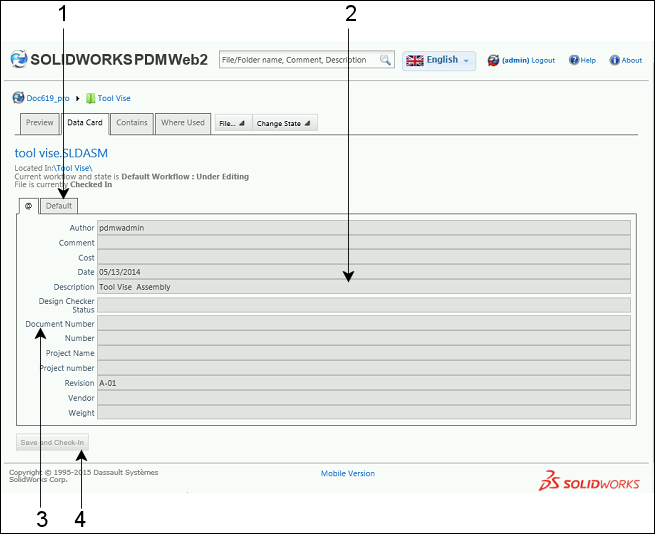Click the magnifier search icon
The image size is (655, 534).
[385, 60]
